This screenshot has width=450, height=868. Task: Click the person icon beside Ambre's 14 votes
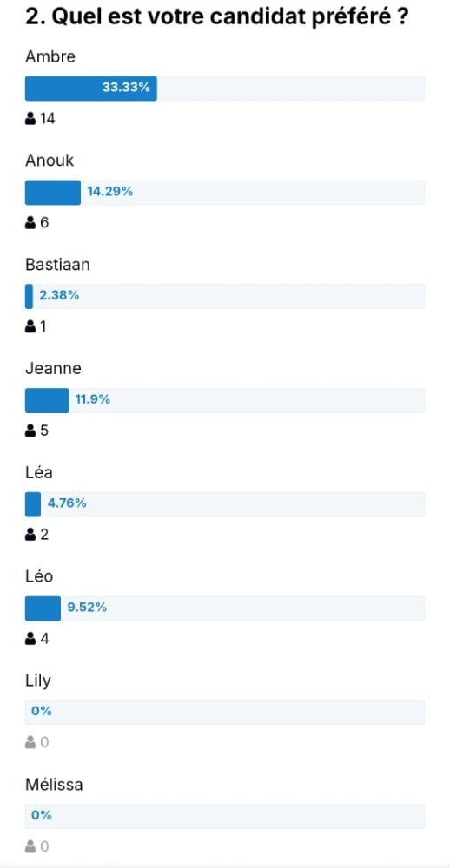(x=30, y=118)
